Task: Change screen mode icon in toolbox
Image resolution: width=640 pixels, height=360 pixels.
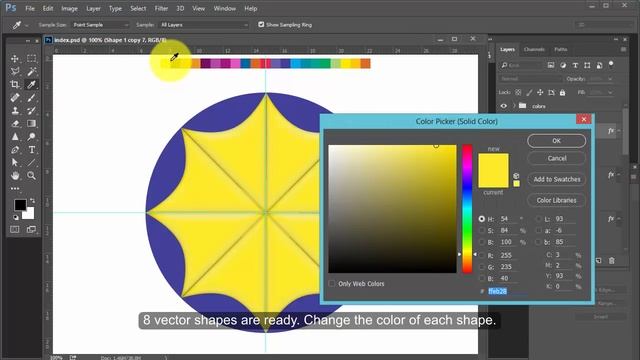Action: point(31,229)
